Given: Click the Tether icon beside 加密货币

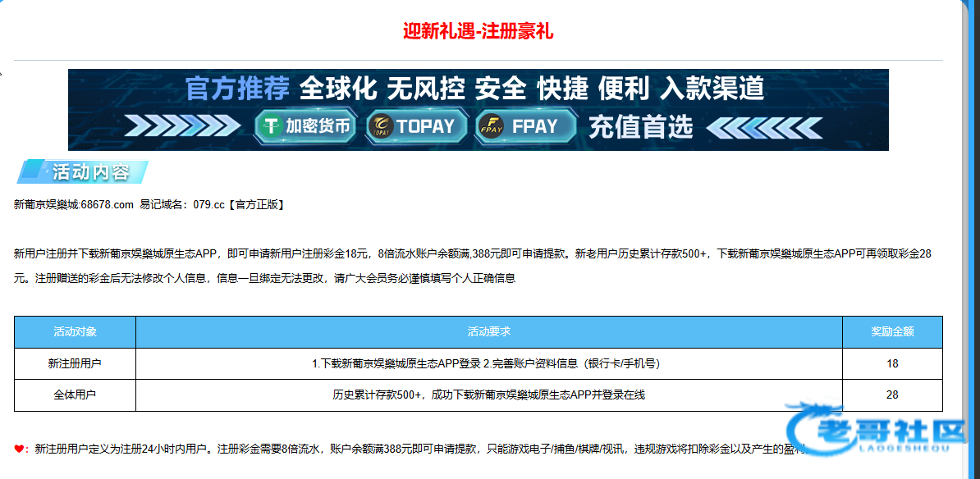Looking at the screenshot, I should click(x=268, y=126).
